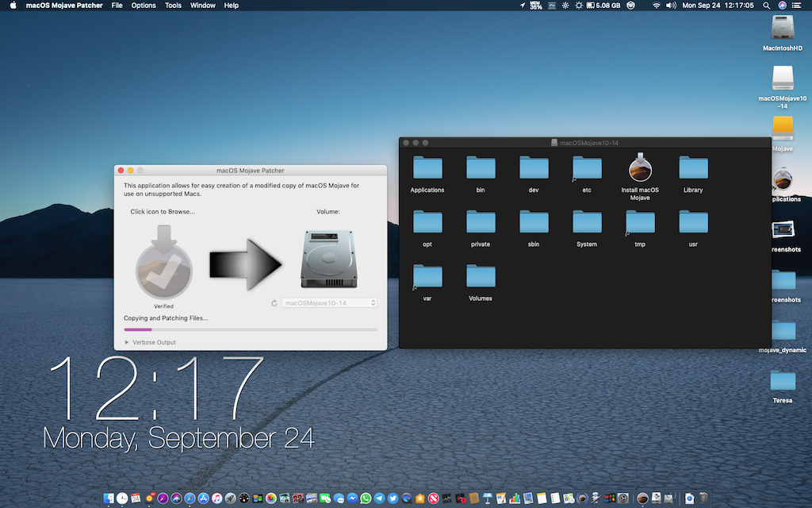Open Safari from the Dock
This screenshot has height=508, width=812.
tap(190, 498)
